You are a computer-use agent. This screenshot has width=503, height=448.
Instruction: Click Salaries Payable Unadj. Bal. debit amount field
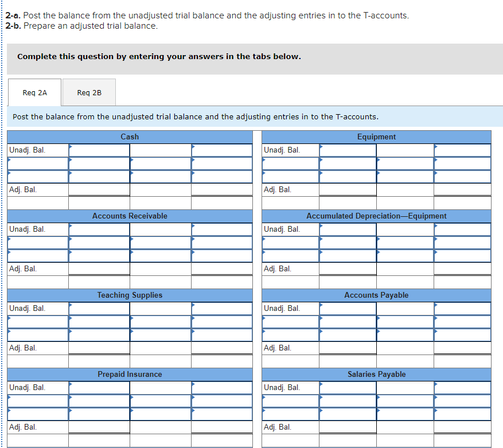point(348,388)
